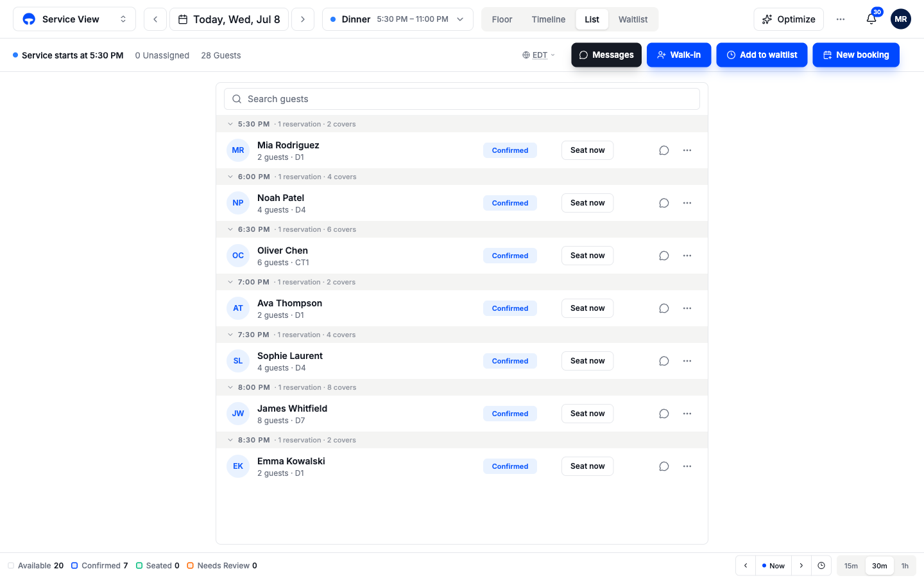
Task: Seat Mia Rodriguez now
Action: [588, 150]
